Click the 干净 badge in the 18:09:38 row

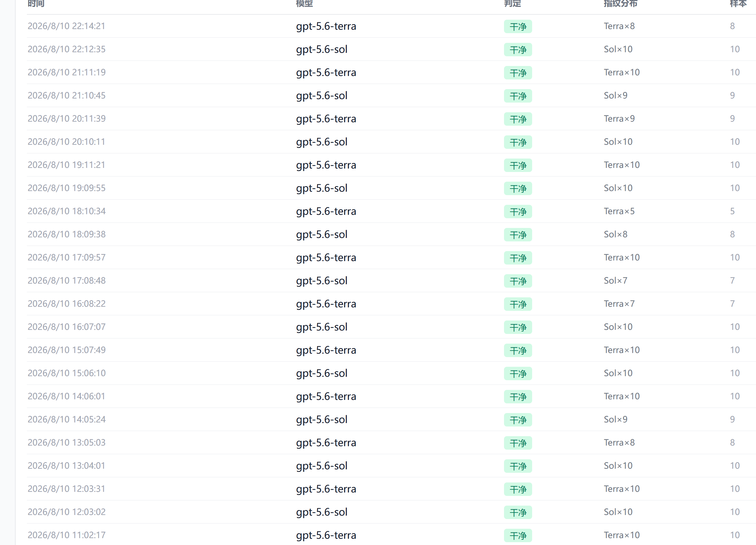(518, 235)
